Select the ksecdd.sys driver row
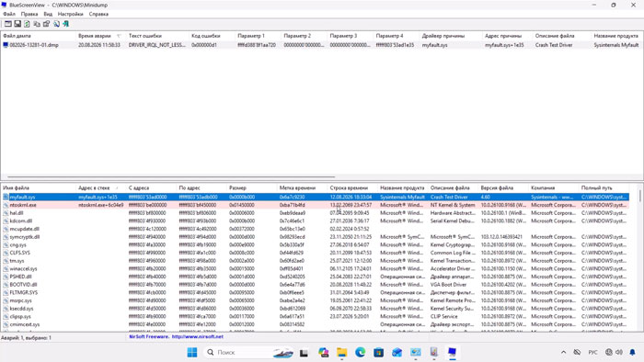This screenshot has width=644, height=362. (x=315, y=309)
